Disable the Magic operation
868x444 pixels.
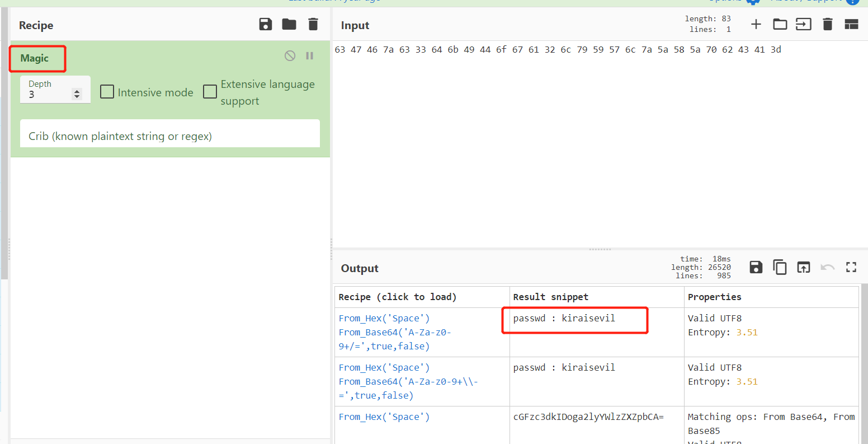290,55
